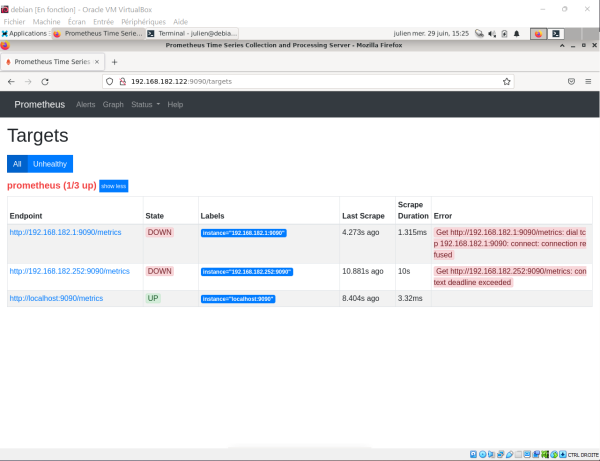Bookmark this page with the star icon

(507, 81)
